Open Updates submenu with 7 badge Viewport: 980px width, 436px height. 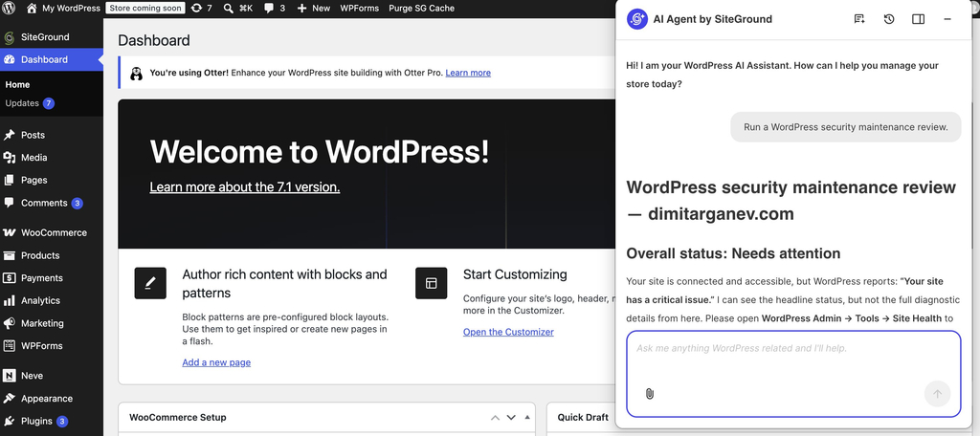click(30, 103)
